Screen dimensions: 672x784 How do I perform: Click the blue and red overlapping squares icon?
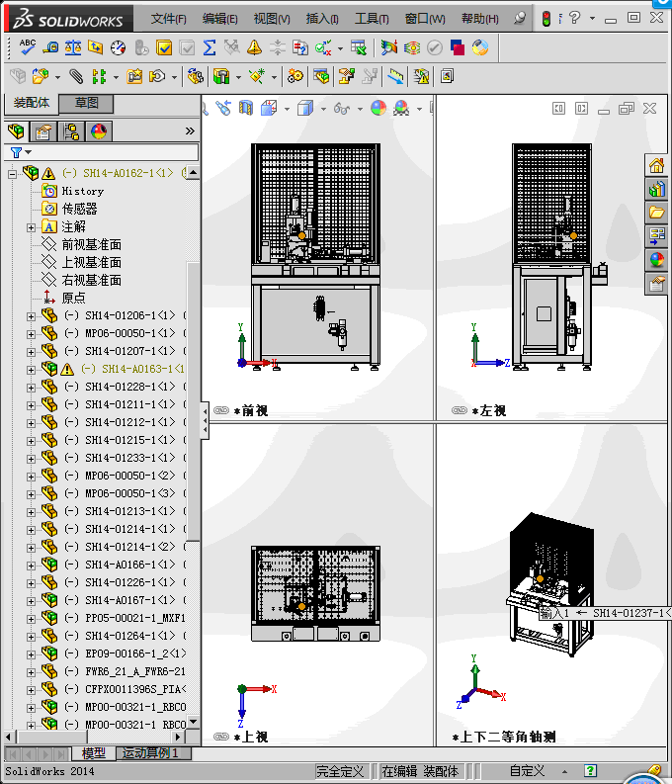458,47
